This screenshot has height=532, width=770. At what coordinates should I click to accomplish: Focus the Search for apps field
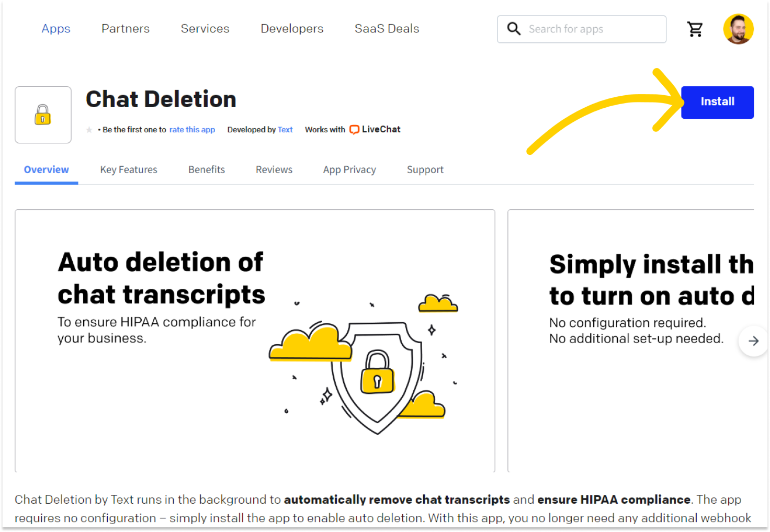(582, 29)
